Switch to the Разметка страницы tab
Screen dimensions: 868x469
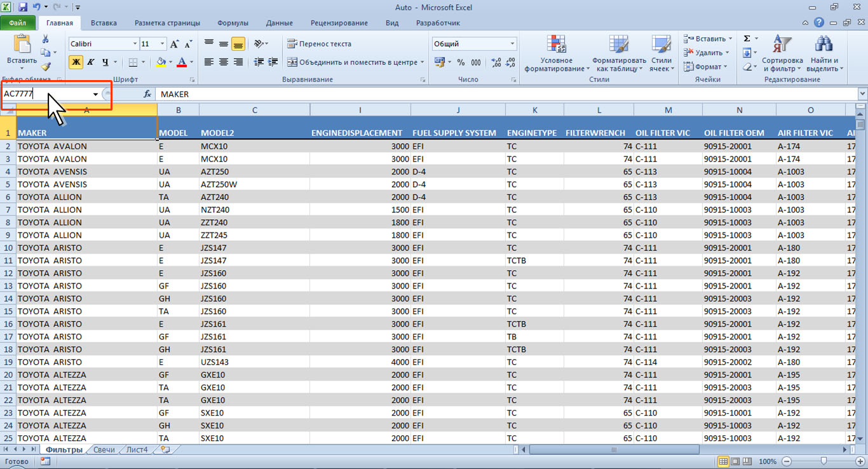click(x=167, y=23)
